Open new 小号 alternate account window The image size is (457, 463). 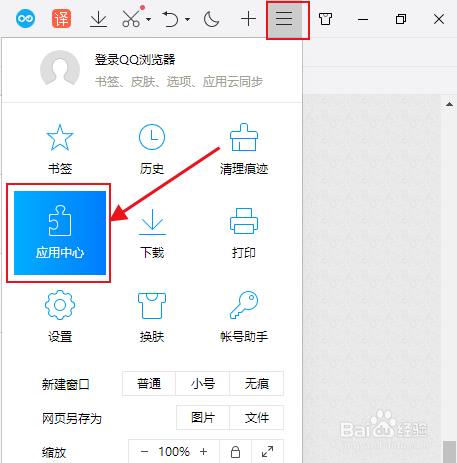[203, 384]
